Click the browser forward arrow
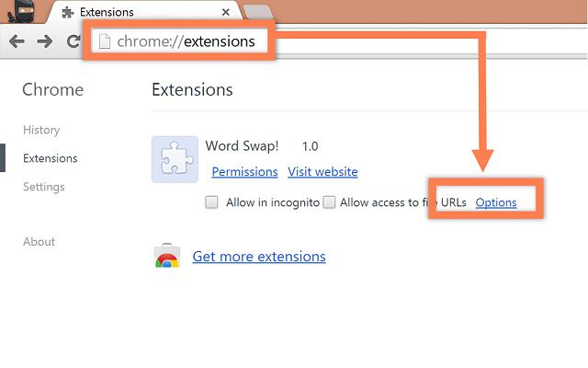This screenshot has height=368, width=588. coord(45,41)
